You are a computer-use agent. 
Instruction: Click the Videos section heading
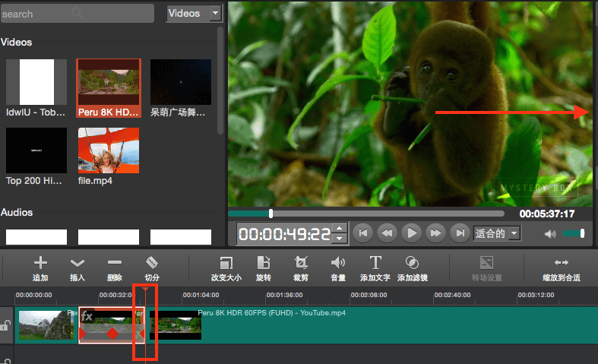[x=17, y=42]
